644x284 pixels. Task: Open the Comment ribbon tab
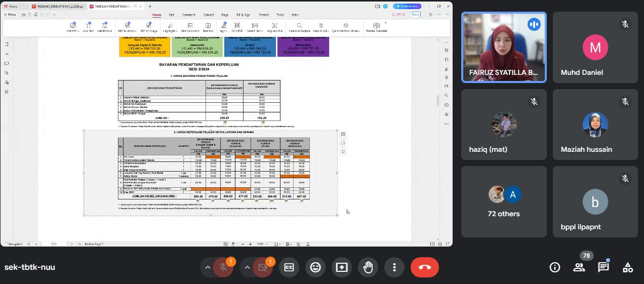[x=188, y=15]
